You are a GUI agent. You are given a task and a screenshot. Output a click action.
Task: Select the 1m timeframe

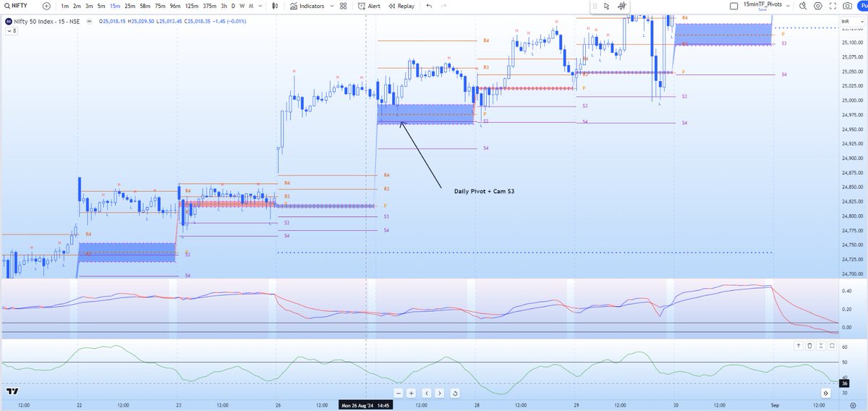point(64,6)
